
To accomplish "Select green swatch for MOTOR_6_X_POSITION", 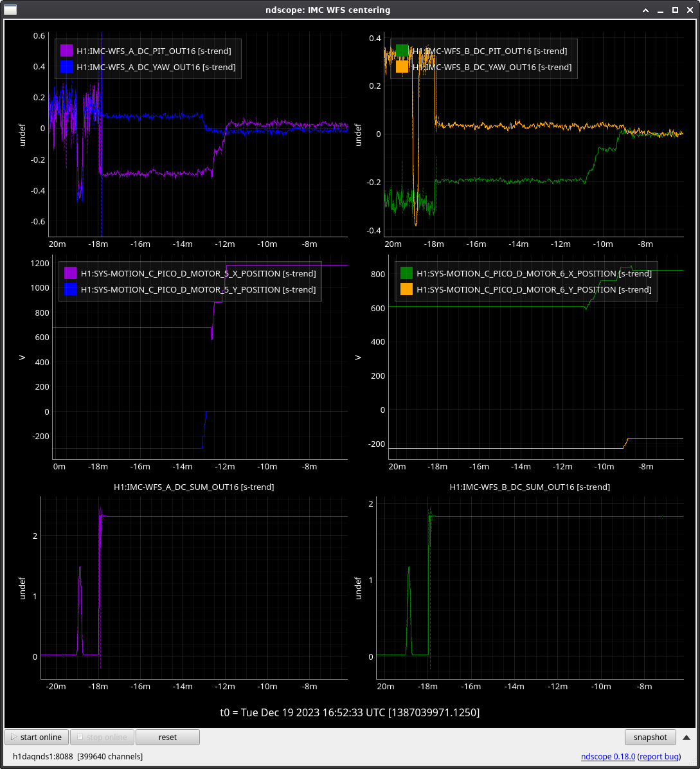I will [406, 273].
